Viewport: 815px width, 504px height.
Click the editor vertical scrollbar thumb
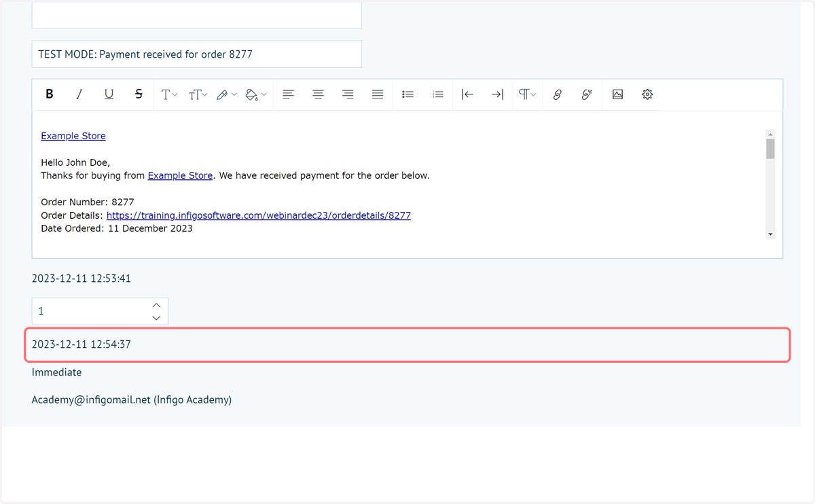pos(770,149)
